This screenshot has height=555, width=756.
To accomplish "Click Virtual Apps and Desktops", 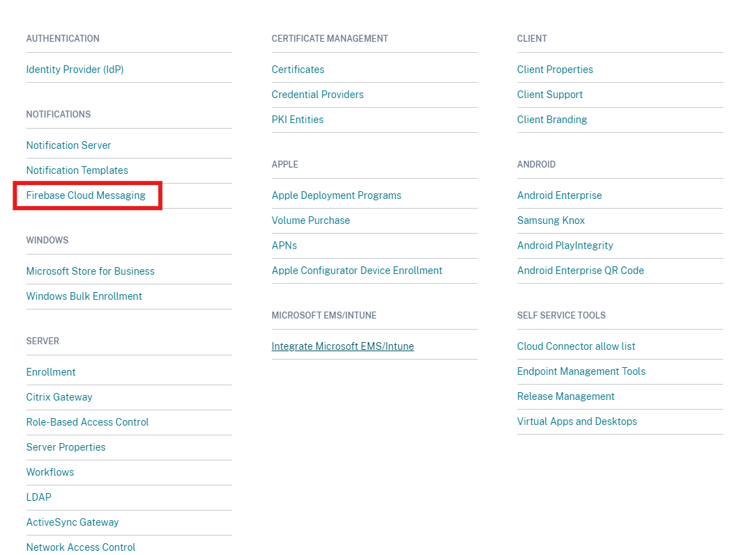I will [x=577, y=421].
